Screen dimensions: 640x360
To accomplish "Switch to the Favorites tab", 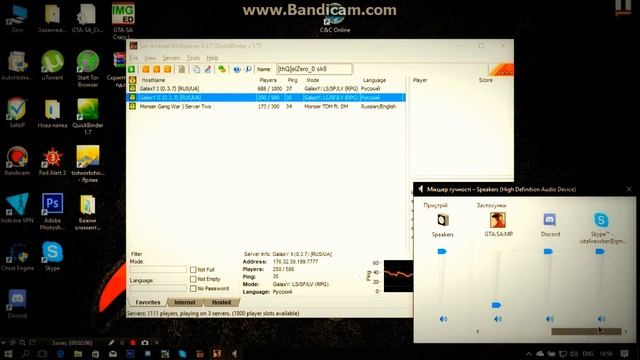I will coord(148,302).
